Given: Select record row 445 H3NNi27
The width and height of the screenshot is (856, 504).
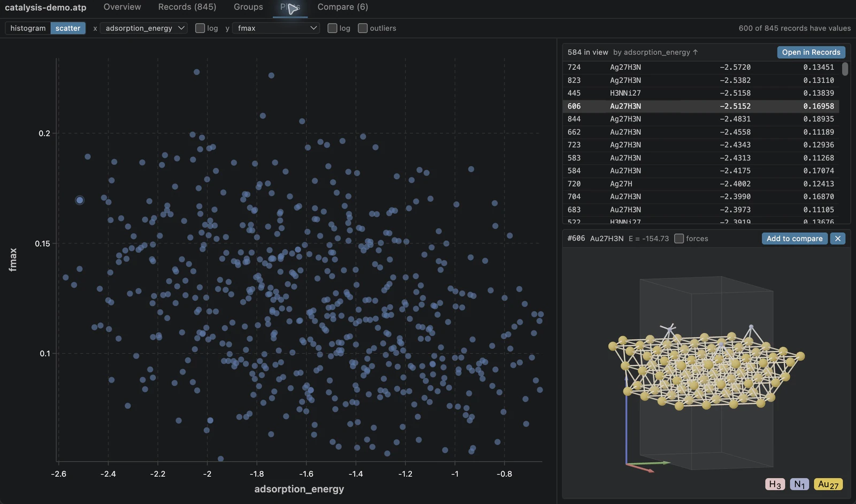Looking at the screenshot, I should (701, 93).
